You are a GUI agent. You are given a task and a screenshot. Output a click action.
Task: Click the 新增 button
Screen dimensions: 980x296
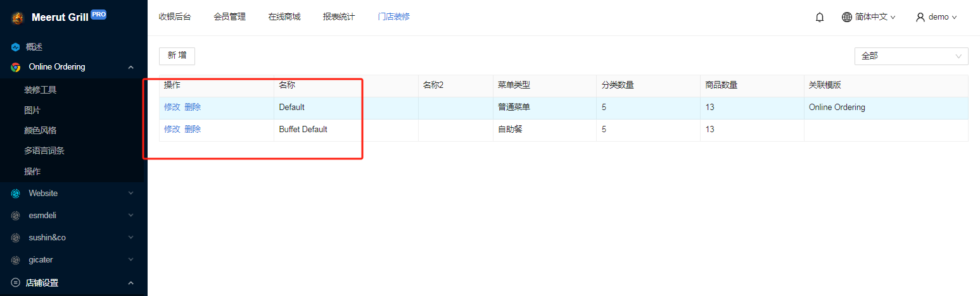(177, 56)
